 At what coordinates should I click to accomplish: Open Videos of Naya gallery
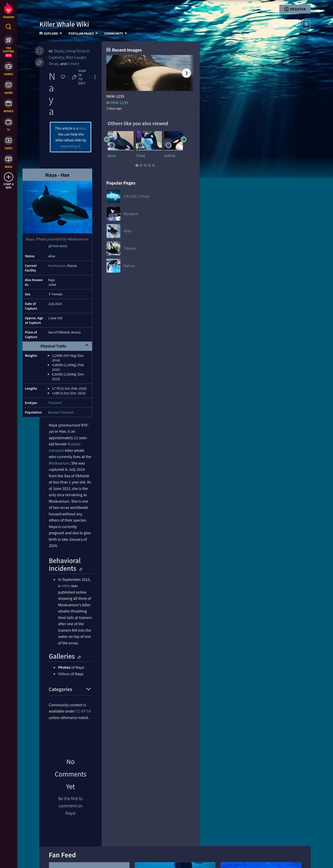64,674
